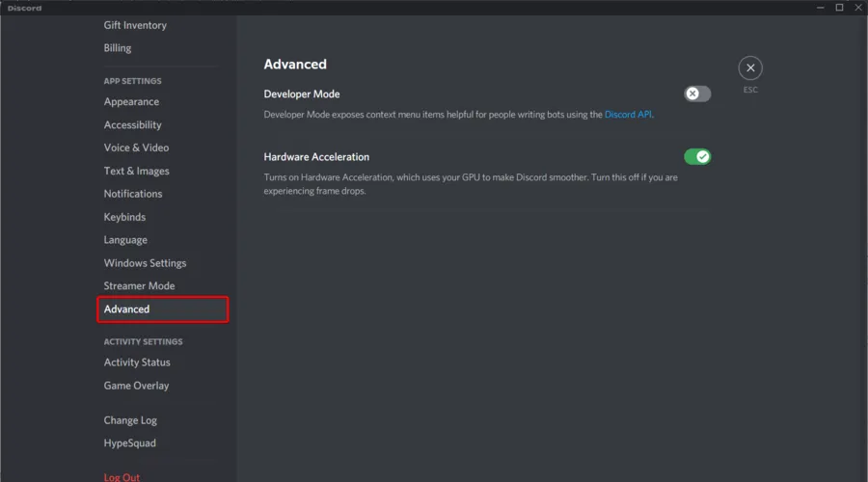Go to Windows Settings section
The height and width of the screenshot is (482, 868).
(x=145, y=263)
